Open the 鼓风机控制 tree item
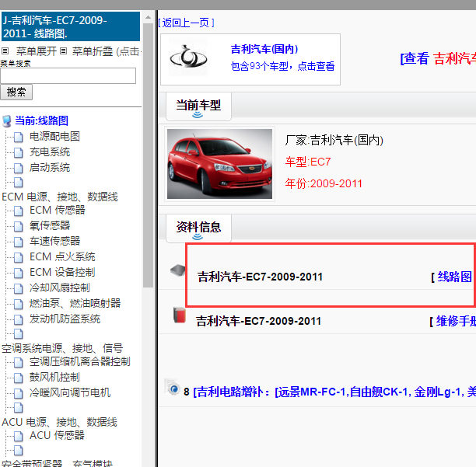476x467 pixels. (54, 377)
